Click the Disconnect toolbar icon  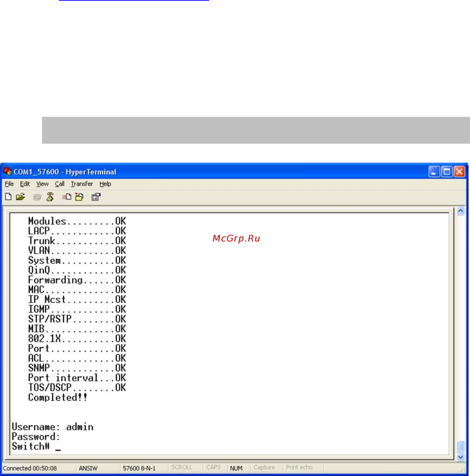(50, 196)
